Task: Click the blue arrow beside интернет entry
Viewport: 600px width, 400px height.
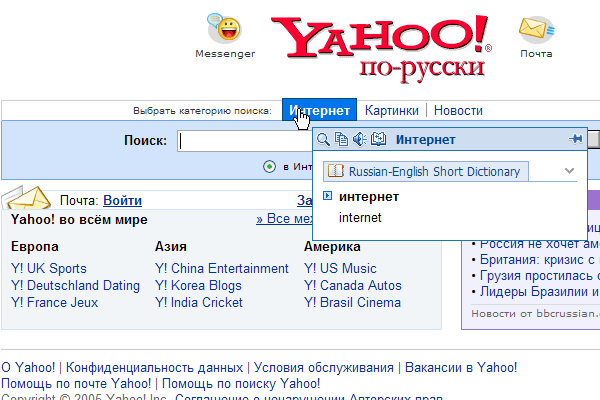Action: click(328, 196)
